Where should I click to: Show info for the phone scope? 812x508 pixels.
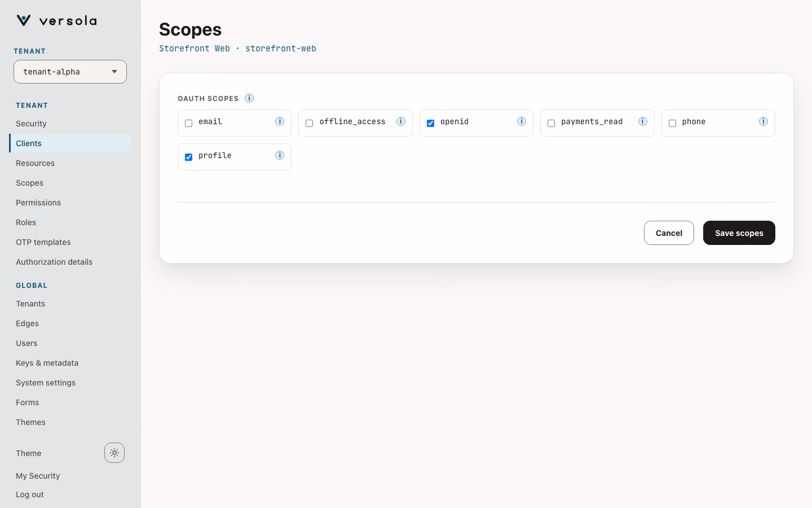[764, 121]
